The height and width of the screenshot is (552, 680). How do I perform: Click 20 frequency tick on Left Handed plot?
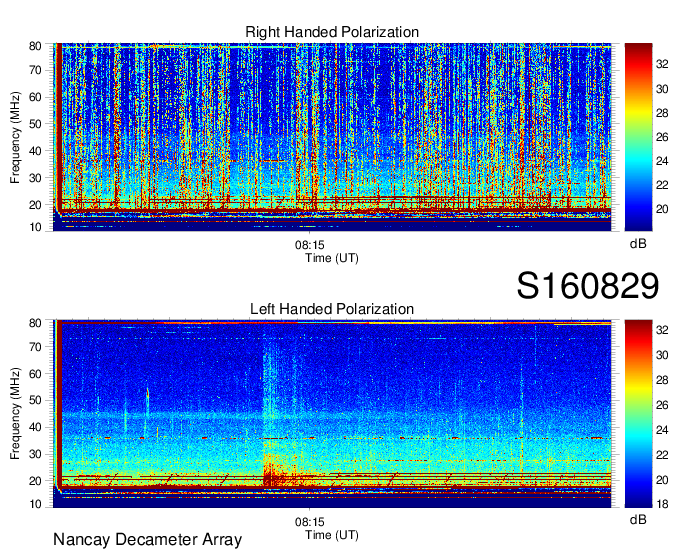coord(35,481)
